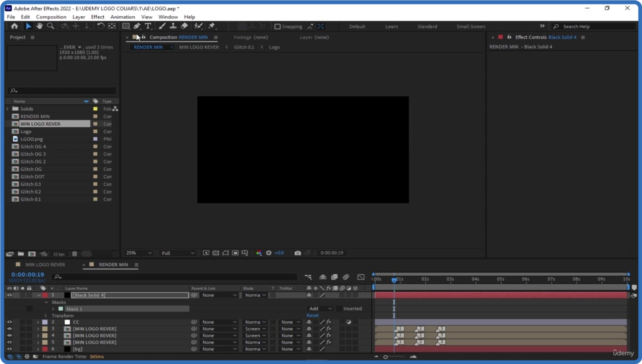Screen dimensions: 642x364
Task: Open the Animation menu
Action: tap(122, 17)
